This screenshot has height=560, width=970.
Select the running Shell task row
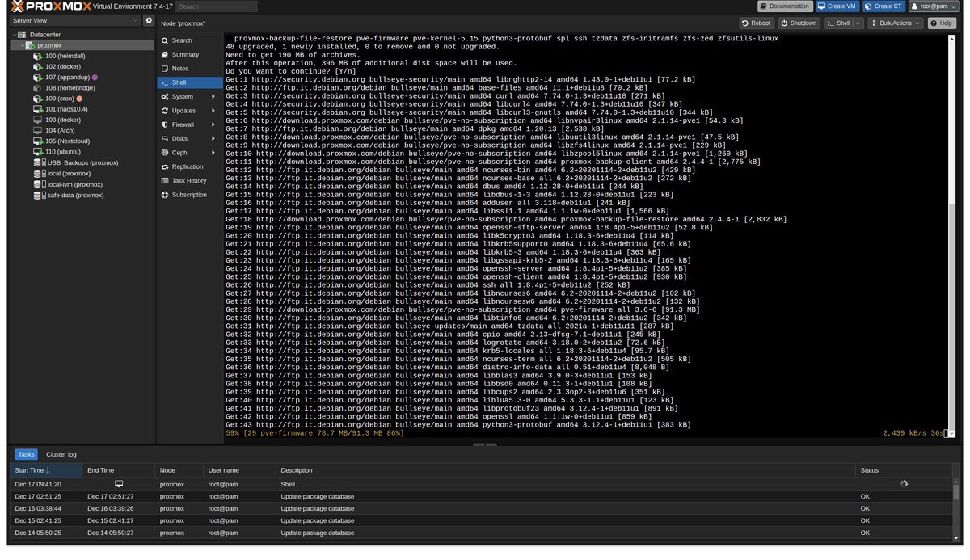pos(481,483)
